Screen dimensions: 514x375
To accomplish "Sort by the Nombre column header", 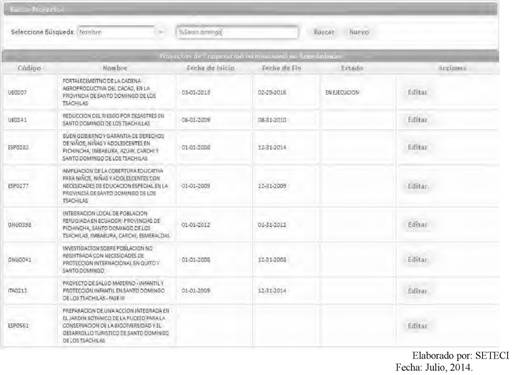I will click(115, 68).
